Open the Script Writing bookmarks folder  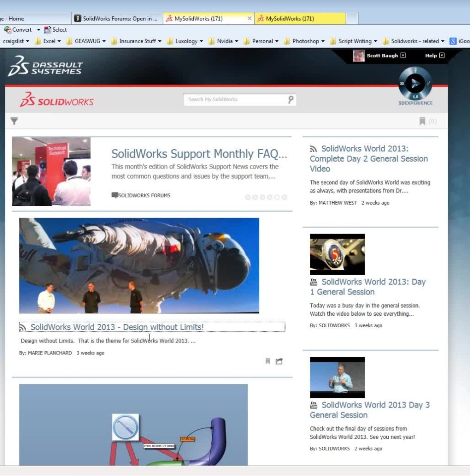click(353, 41)
